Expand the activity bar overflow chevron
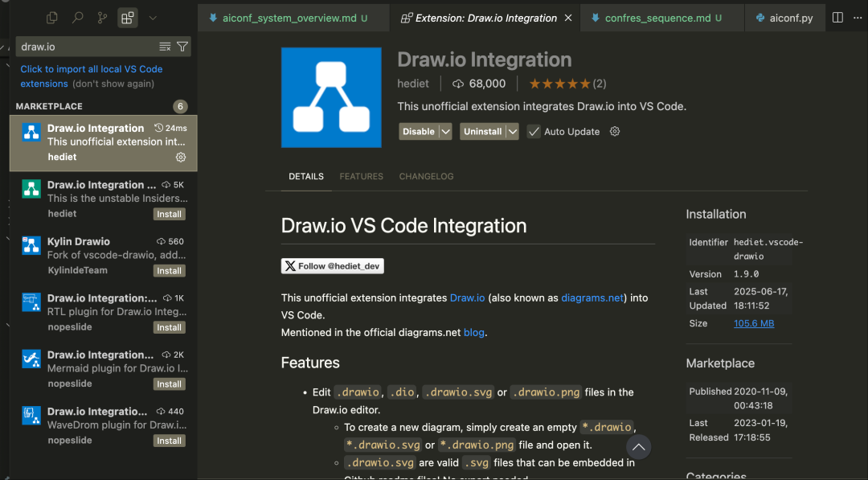 pyautogui.click(x=153, y=18)
